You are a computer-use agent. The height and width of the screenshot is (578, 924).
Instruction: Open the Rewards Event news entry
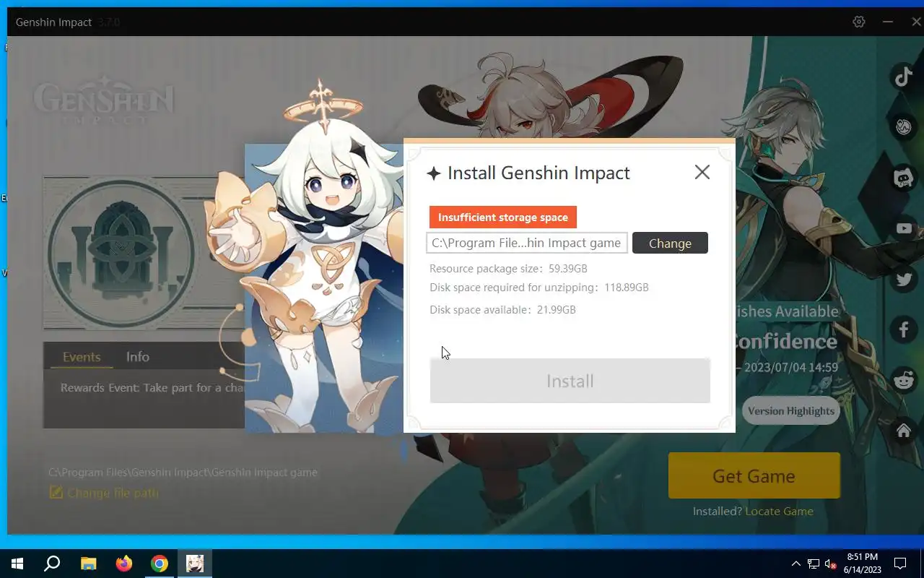[152, 388]
